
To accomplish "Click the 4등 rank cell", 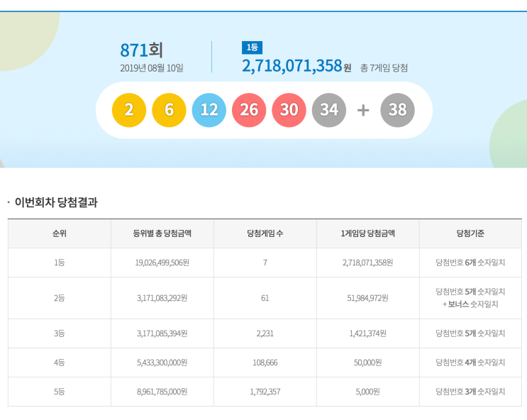I will 60,363.
